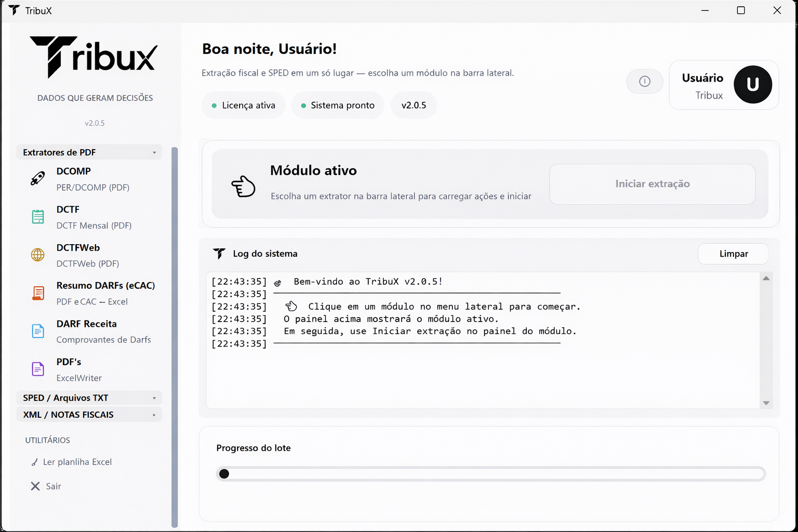
Task: Click the TribuX logo in Log do sistema
Action: pyautogui.click(x=220, y=254)
